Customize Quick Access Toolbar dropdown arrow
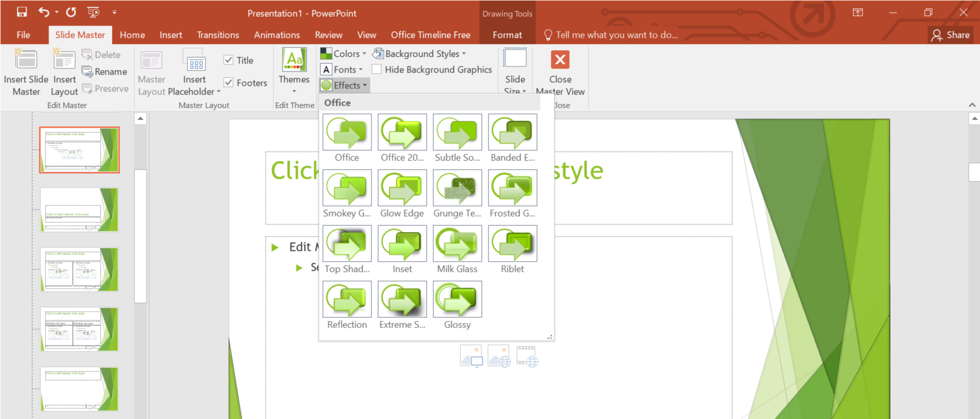980x419 pixels. [114, 12]
